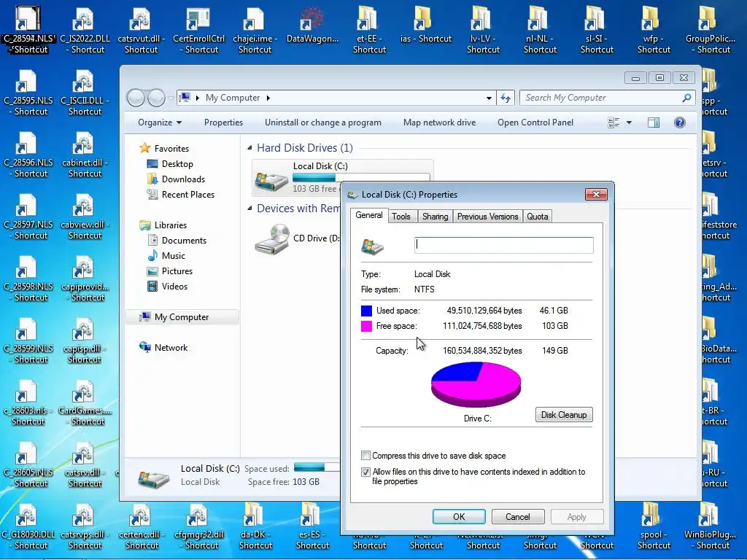Open Recent Places in navigation pane
This screenshot has width=747, height=560.
181,195
